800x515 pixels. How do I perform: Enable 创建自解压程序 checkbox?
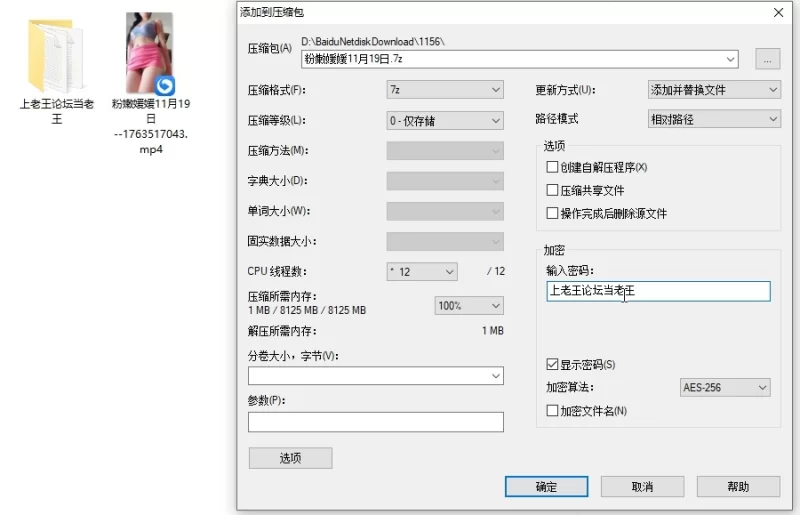point(552,167)
